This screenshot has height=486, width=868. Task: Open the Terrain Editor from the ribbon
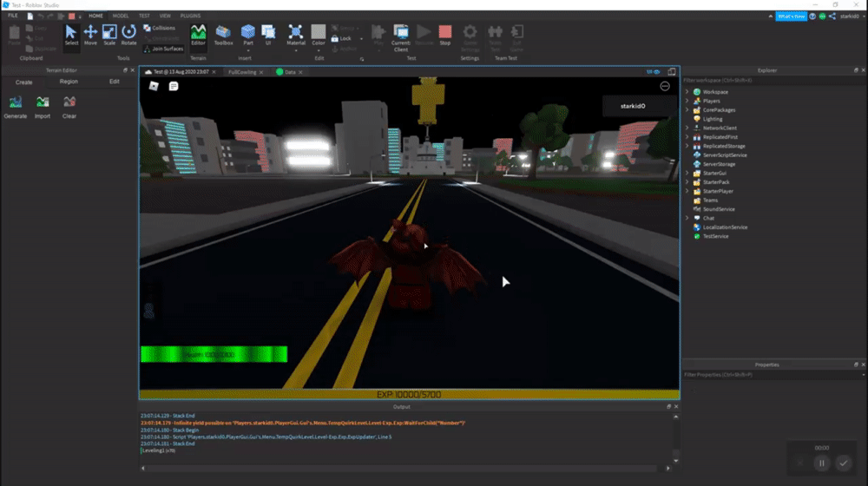click(198, 36)
